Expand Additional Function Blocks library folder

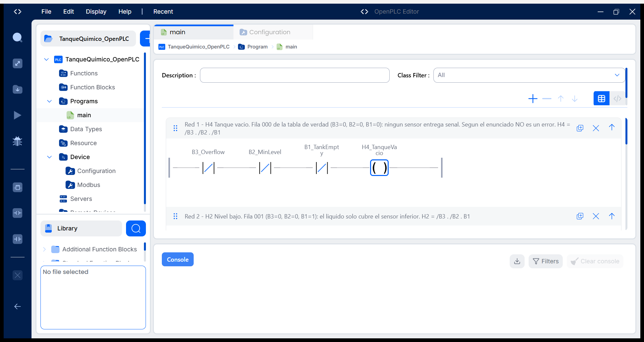coord(44,249)
